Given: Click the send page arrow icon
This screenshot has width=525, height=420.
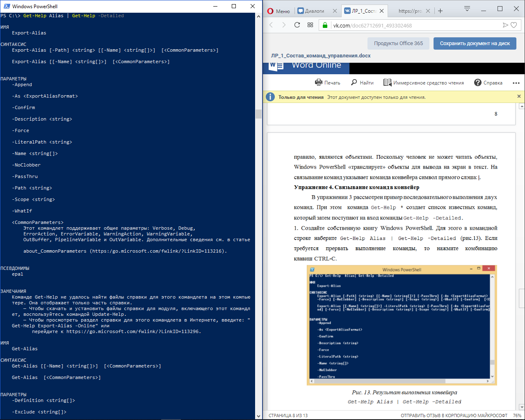Looking at the screenshot, I should coord(505,25).
